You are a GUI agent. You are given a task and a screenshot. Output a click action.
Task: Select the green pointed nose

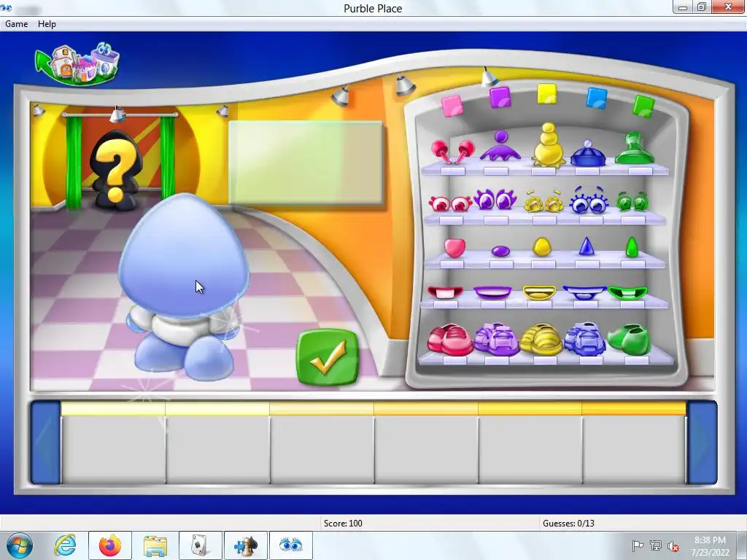coord(632,246)
